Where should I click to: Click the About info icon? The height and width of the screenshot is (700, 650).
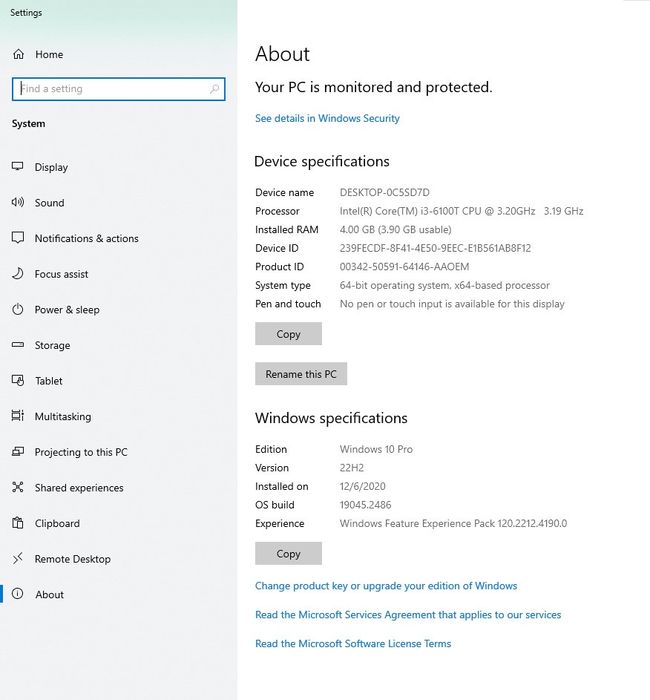[17, 594]
